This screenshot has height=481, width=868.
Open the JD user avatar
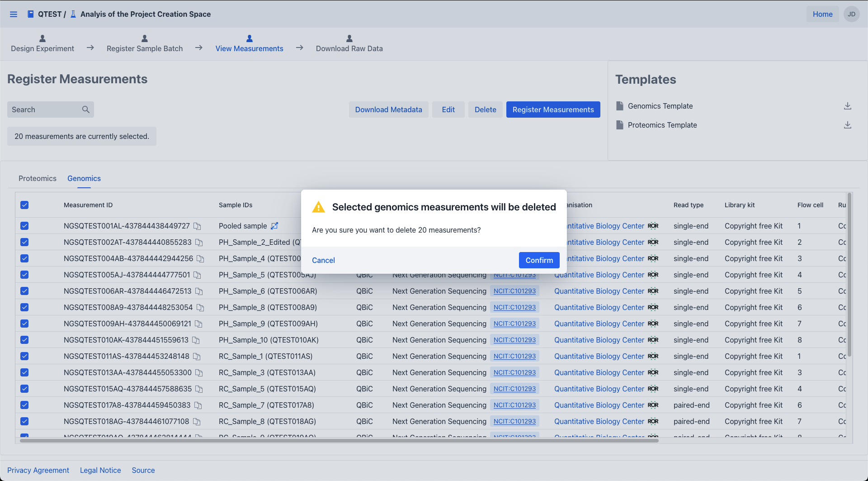[x=851, y=14]
